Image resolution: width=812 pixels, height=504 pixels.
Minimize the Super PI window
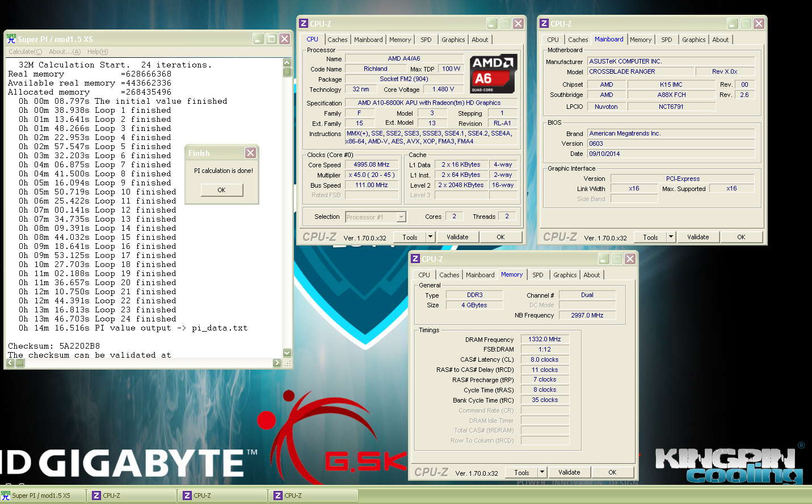(258, 39)
